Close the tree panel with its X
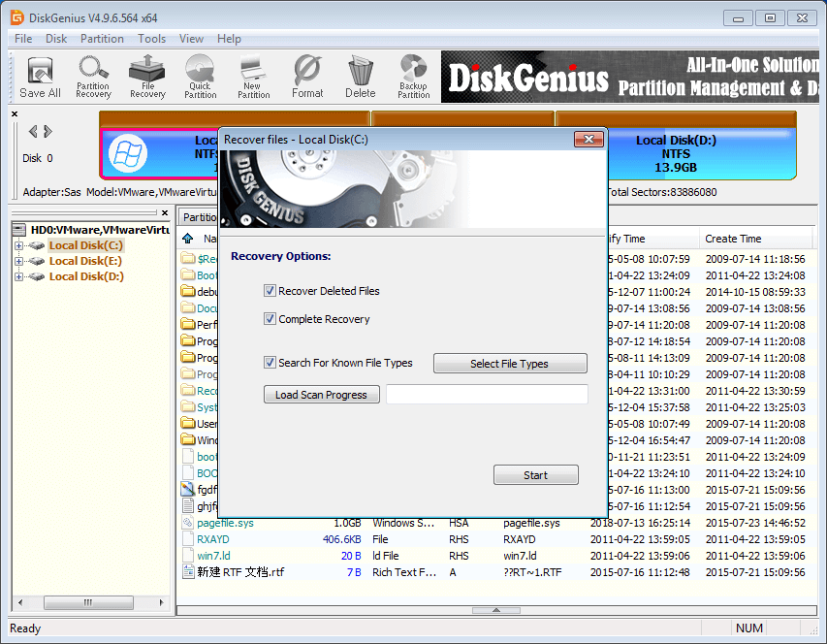 [165, 212]
